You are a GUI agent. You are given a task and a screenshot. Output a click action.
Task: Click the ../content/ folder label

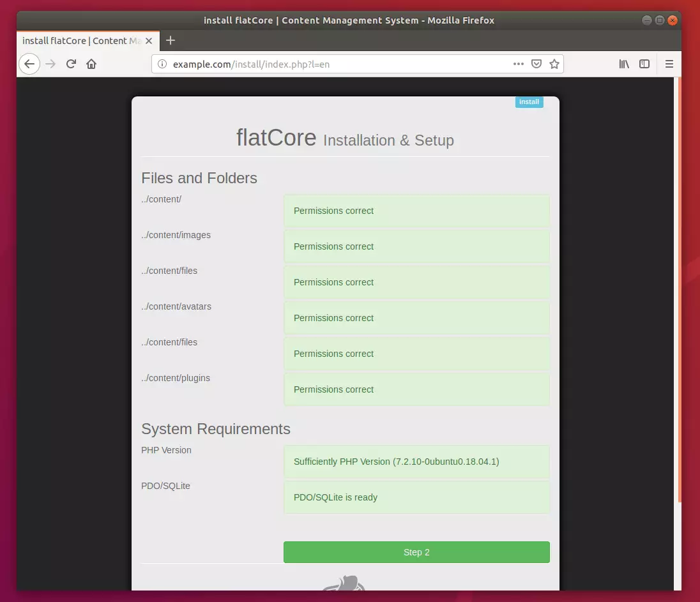click(x=161, y=199)
